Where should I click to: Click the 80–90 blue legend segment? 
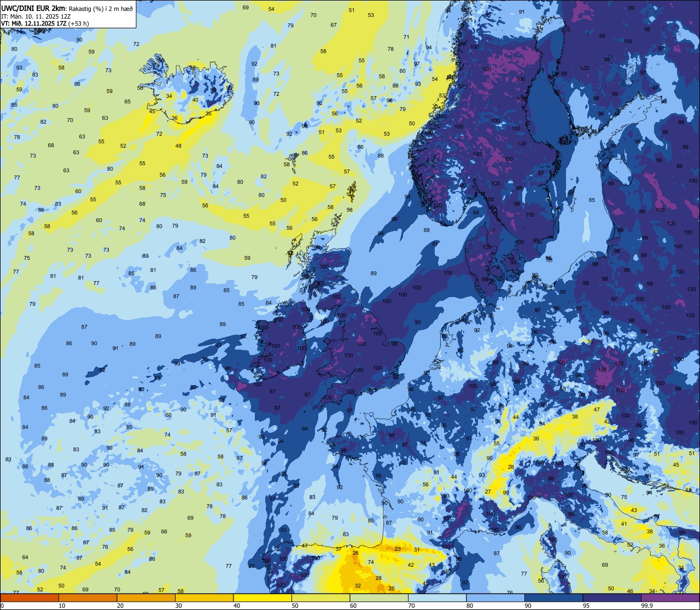click(x=495, y=597)
